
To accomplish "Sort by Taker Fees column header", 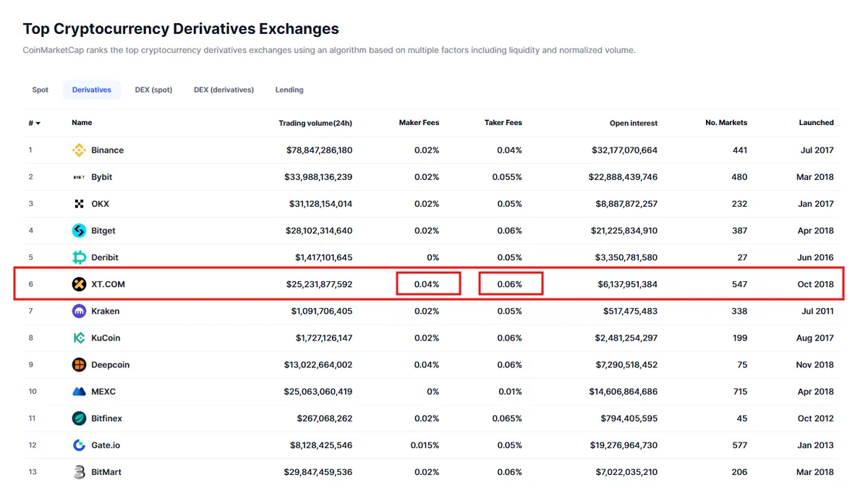I will pyautogui.click(x=503, y=123).
